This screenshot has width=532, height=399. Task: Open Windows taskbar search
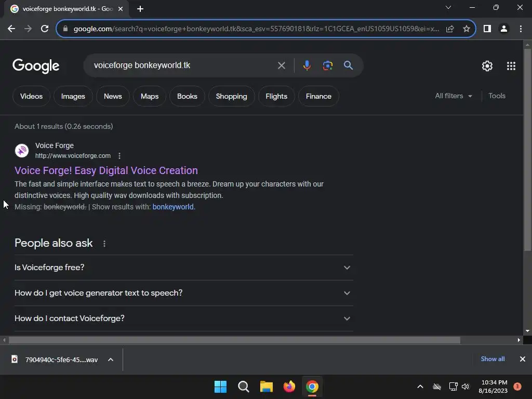(x=243, y=387)
